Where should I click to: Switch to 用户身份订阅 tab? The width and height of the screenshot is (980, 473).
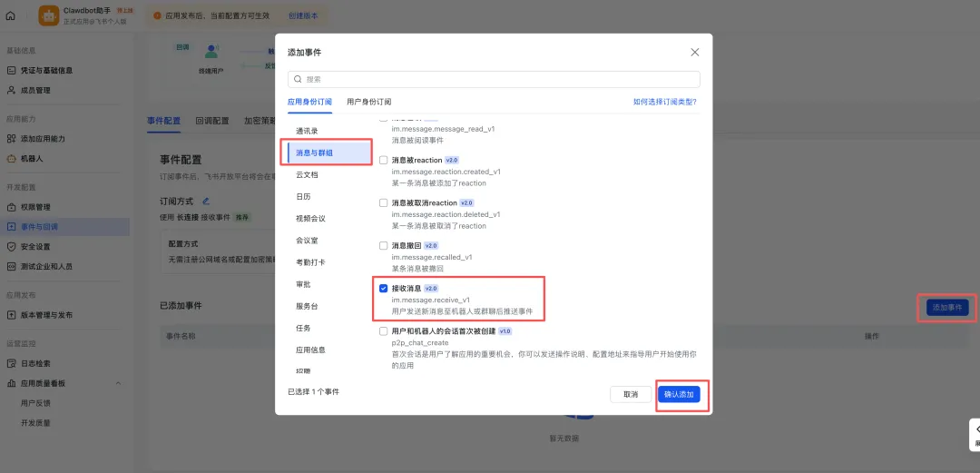pyautogui.click(x=368, y=102)
